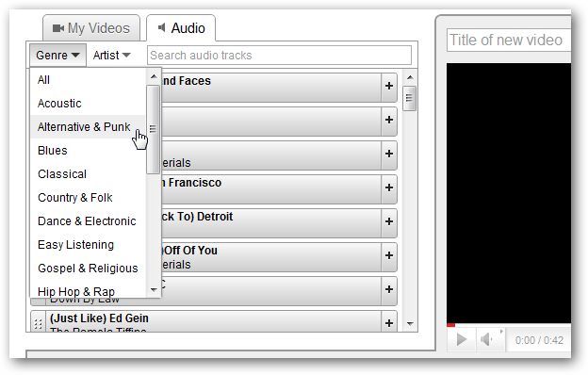The width and height of the screenshot is (588, 375).
Task: Open the Artist dropdown
Action: 111,56
